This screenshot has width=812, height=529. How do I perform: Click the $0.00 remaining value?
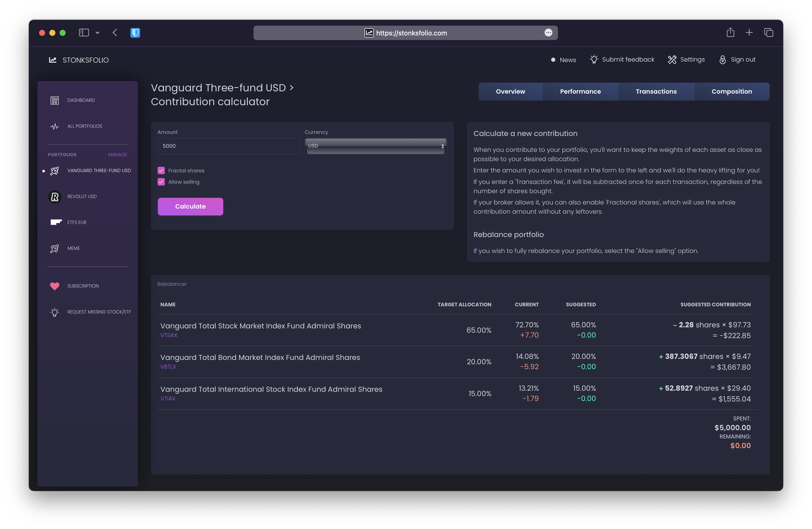pos(740,446)
